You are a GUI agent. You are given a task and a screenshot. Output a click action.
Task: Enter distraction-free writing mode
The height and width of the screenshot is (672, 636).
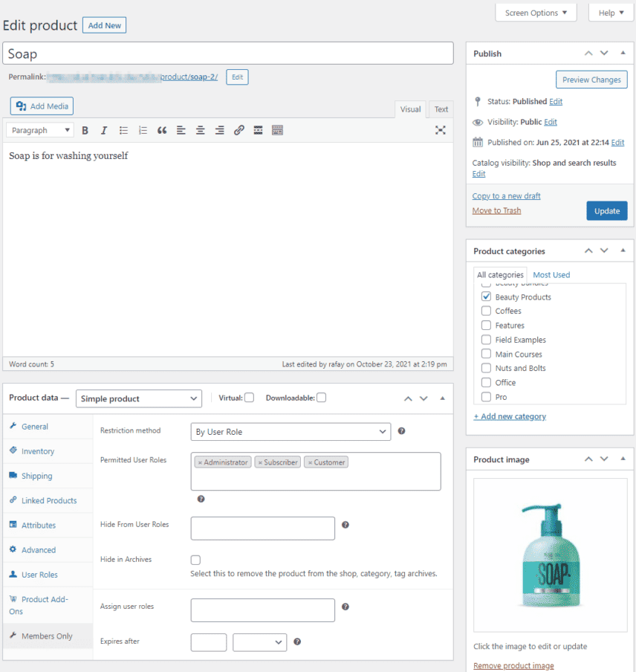click(x=441, y=130)
